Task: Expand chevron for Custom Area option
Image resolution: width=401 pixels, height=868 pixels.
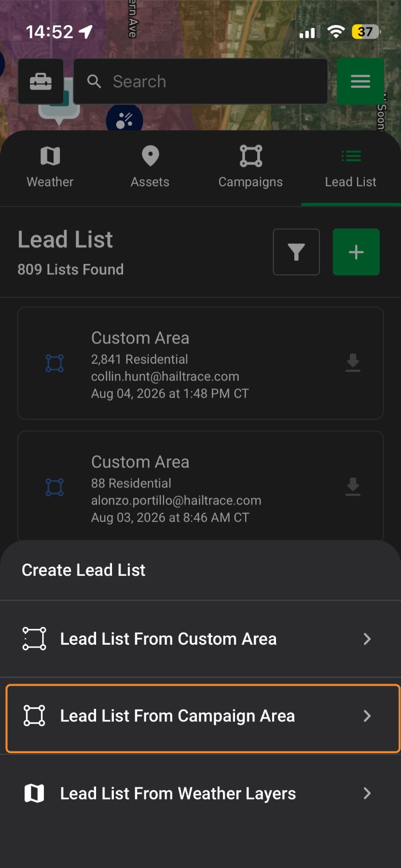Action: (x=367, y=639)
